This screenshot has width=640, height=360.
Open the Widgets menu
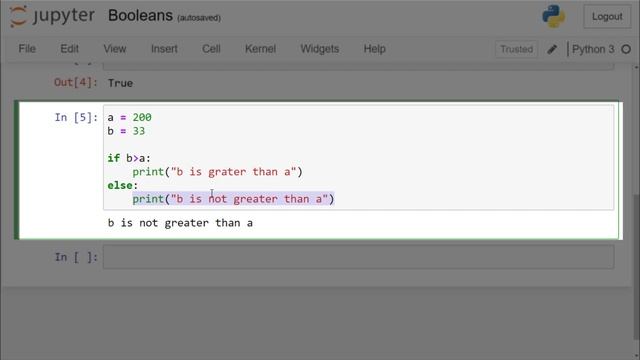(x=320, y=49)
